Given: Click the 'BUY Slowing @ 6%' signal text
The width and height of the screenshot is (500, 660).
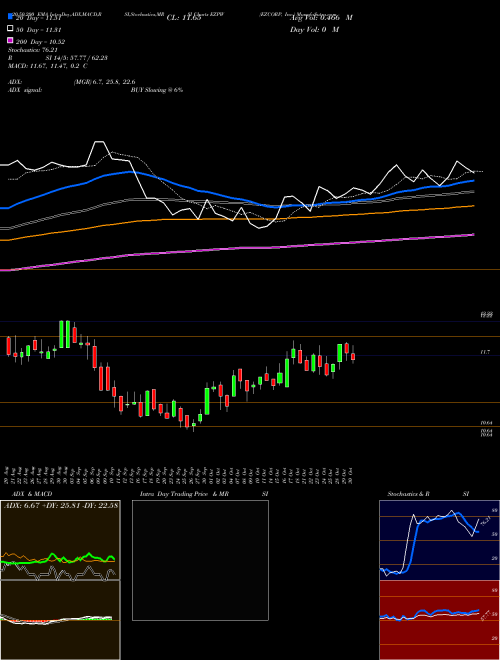Looking at the screenshot, I should coord(157,90).
